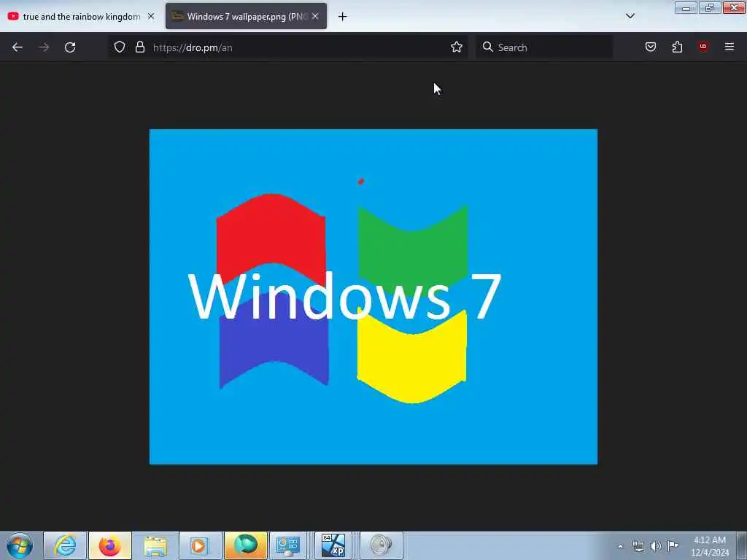Open Windows Explorer folder on taskbar
The height and width of the screenshot is (560, 747).
point(155,545)
